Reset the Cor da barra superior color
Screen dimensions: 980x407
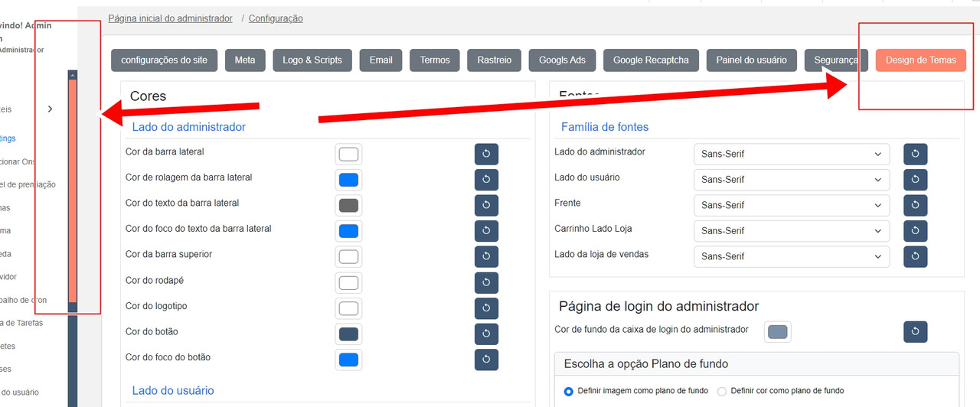[x=486, y=256]
